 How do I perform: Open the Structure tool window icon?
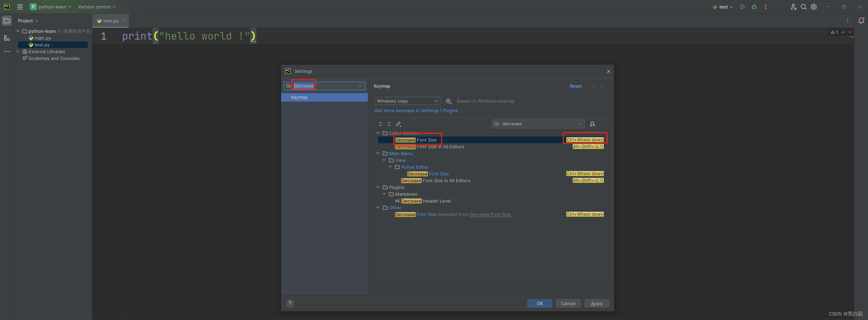[x=7, y=38]
